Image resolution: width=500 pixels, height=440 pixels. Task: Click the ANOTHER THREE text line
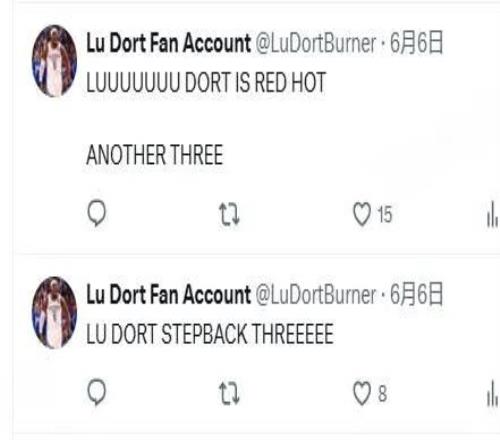(x=154, y=155)
